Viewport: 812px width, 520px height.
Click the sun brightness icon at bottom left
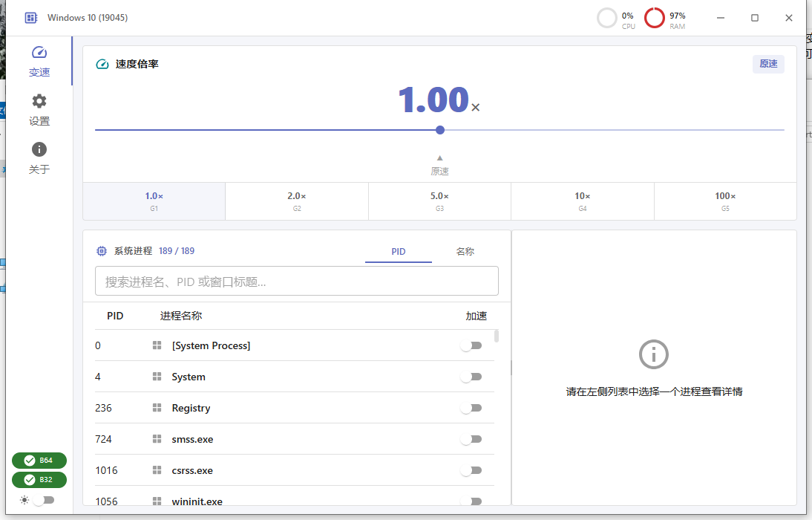click(24, 500)
